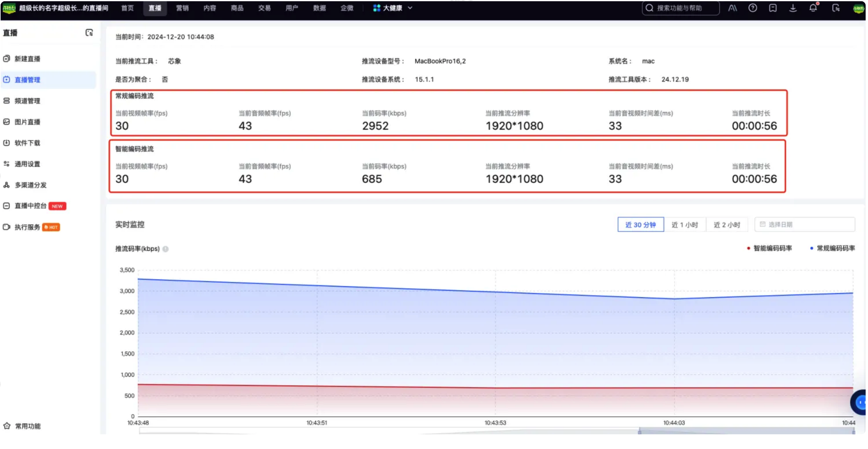This screenshot has height=449, width=868.
Task: Click the device model MacBookPro16,2
Action: [440, 61]
